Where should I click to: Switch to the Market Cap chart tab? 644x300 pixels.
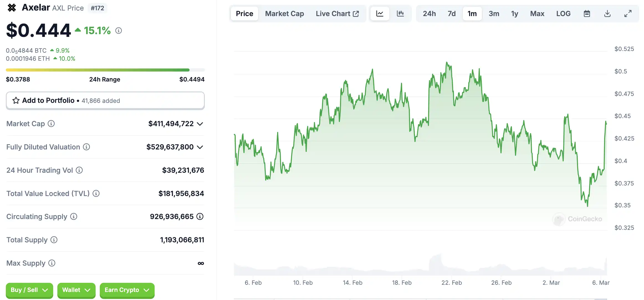(284, 14)
